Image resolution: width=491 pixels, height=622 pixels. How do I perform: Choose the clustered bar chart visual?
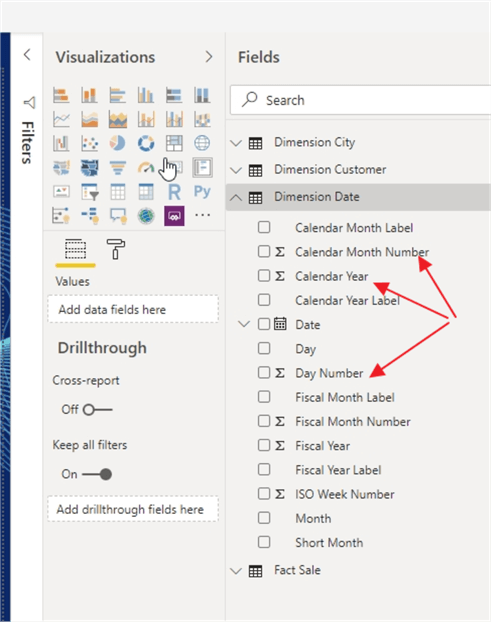click(x=118, y=95)
